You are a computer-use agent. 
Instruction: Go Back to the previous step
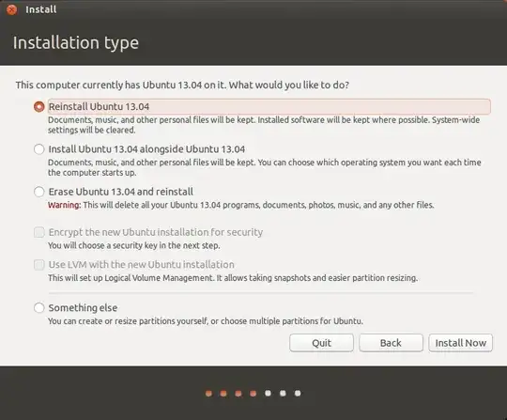(391, 343)
